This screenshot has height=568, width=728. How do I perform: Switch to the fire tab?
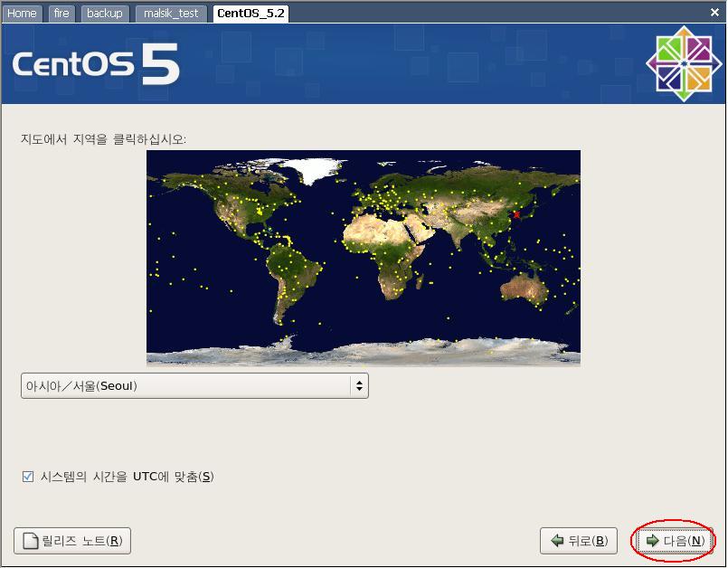tap(61, 14)
